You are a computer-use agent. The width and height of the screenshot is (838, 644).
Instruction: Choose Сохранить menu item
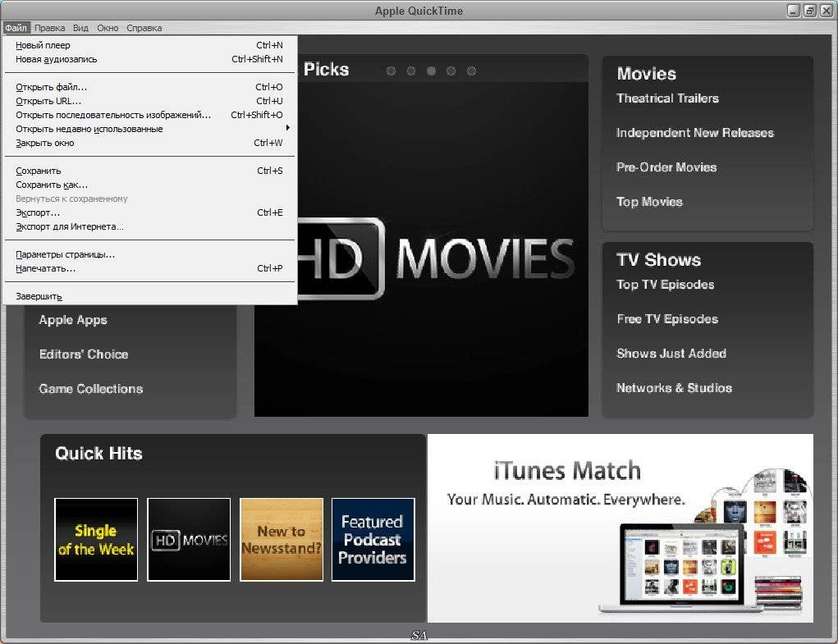149,171
